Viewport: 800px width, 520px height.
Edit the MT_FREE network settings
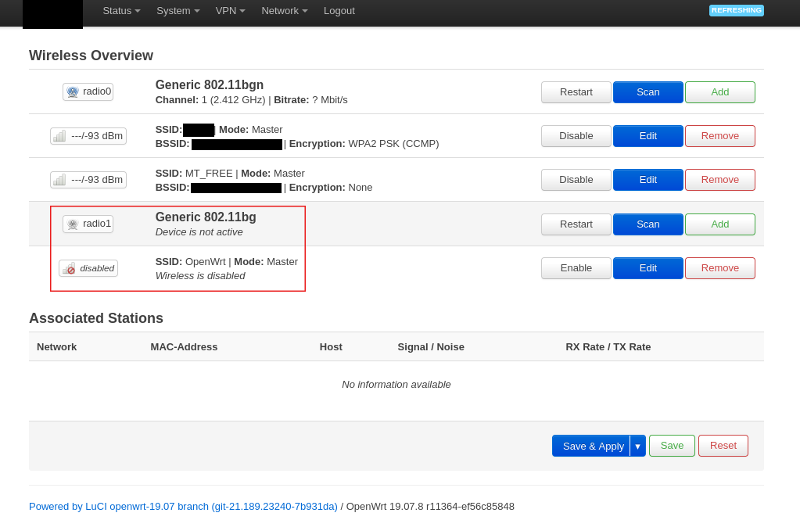click(x=648, y=180)
